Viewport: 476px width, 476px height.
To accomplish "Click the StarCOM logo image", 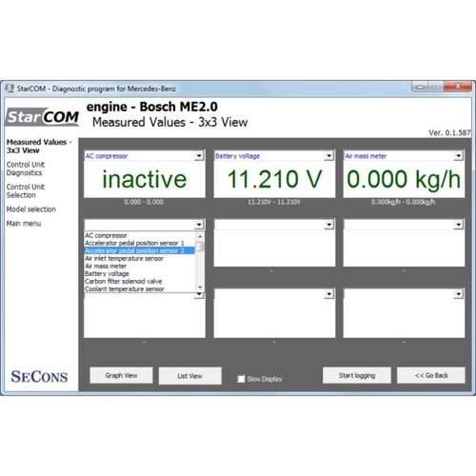I will tap(43, 117).
